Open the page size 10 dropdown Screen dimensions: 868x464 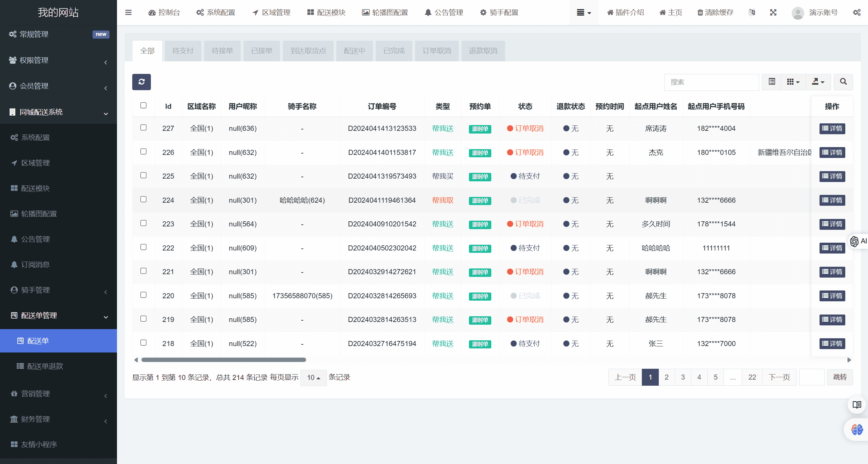[x=313, y=378]
